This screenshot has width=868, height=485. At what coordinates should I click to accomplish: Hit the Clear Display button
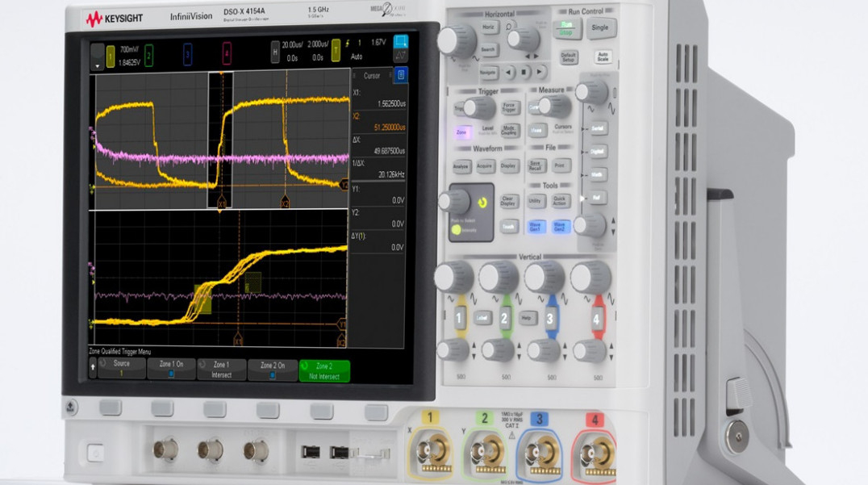(508, 200)
